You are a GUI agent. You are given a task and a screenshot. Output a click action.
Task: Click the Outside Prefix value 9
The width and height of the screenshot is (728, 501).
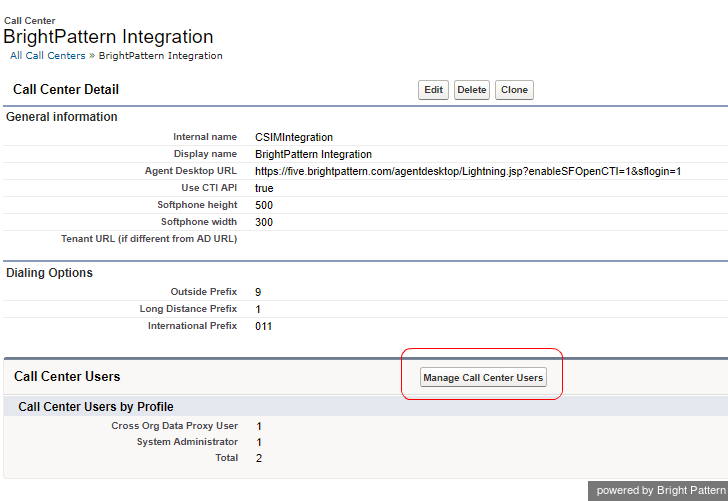pyautogui.click(x=258, y=292)
